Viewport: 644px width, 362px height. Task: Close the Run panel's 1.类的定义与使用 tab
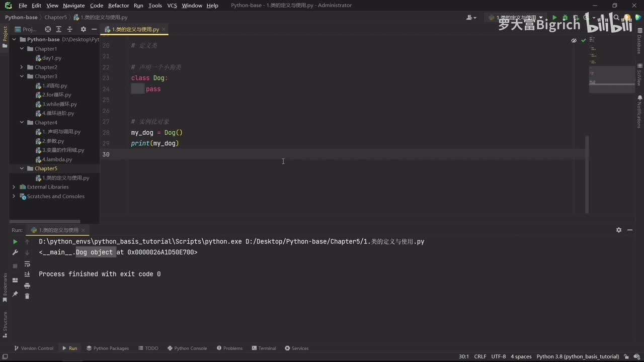click(84, 230)
